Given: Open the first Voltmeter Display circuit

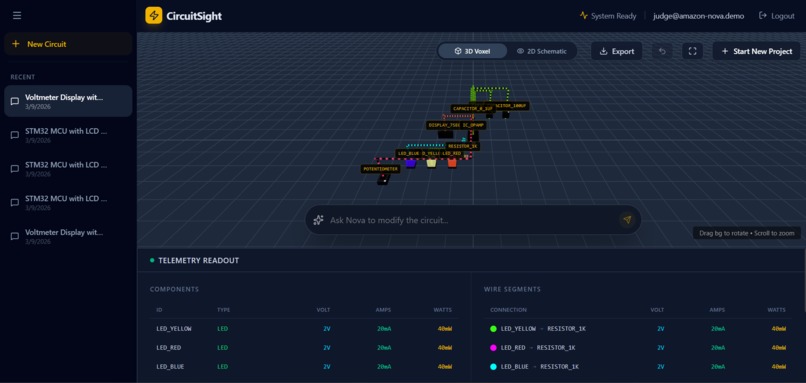Looking at the screenshot, I should coord(68,101).
